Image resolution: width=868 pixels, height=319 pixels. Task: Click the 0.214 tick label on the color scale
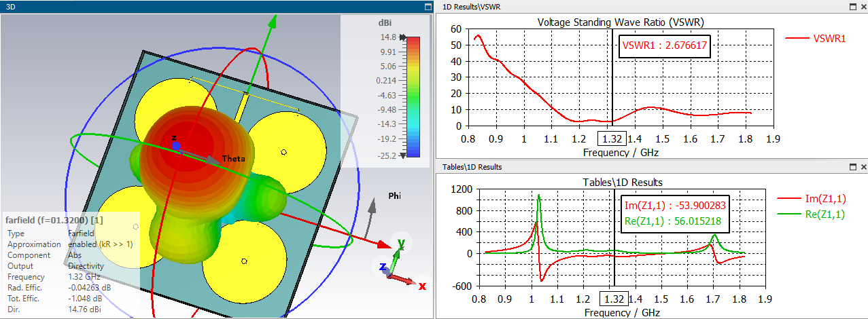click(x=385, y=81)
